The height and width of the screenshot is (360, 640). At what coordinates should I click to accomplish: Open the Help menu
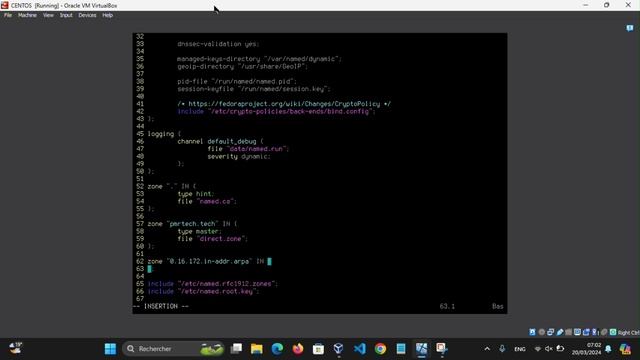click(107, 15)
